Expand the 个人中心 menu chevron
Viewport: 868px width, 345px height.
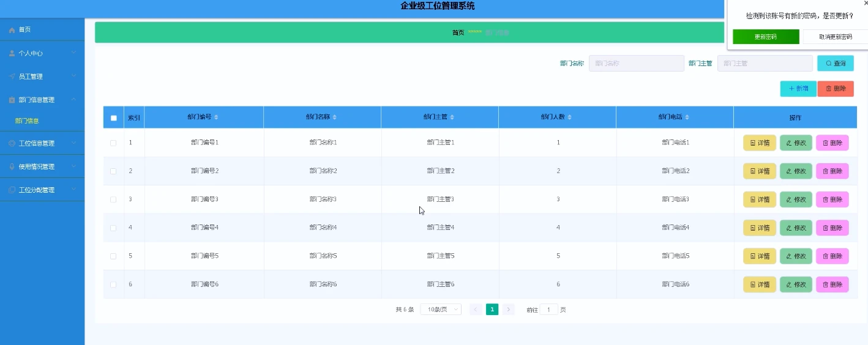point(73,53)
